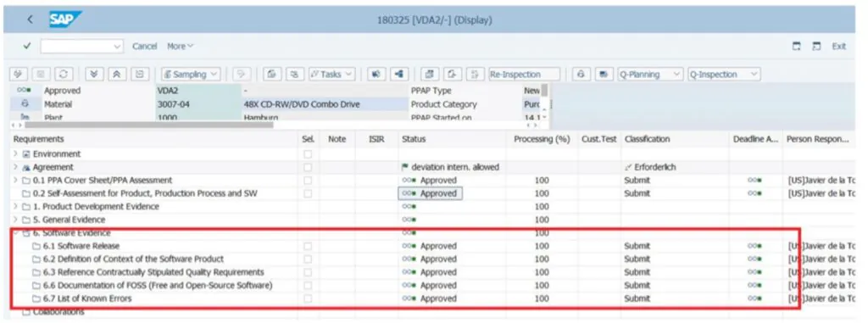Image resolution: width=868 pixels, height=323 pixels.
Task: Click the Status column header
Action: coord(414,139)
